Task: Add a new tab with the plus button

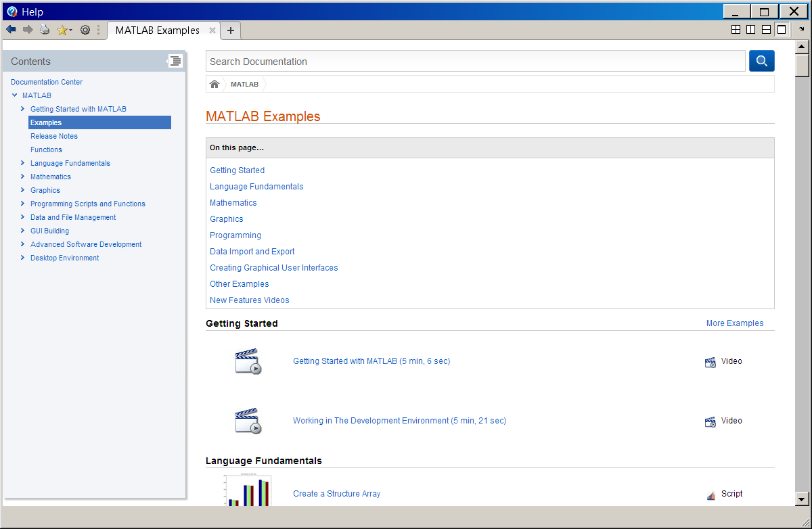Action: click(231, 30)
